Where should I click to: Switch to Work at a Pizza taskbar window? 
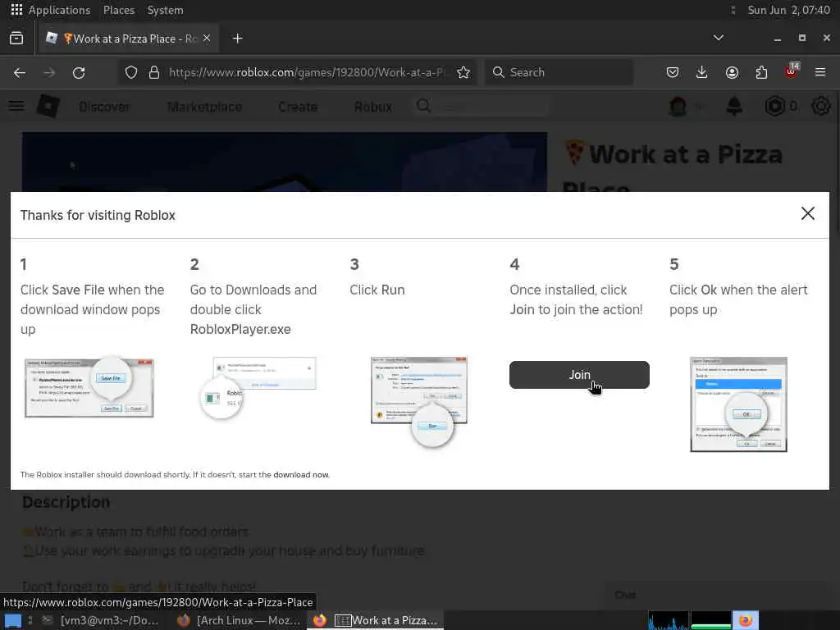pyautogui.click(x=376, y=620)
